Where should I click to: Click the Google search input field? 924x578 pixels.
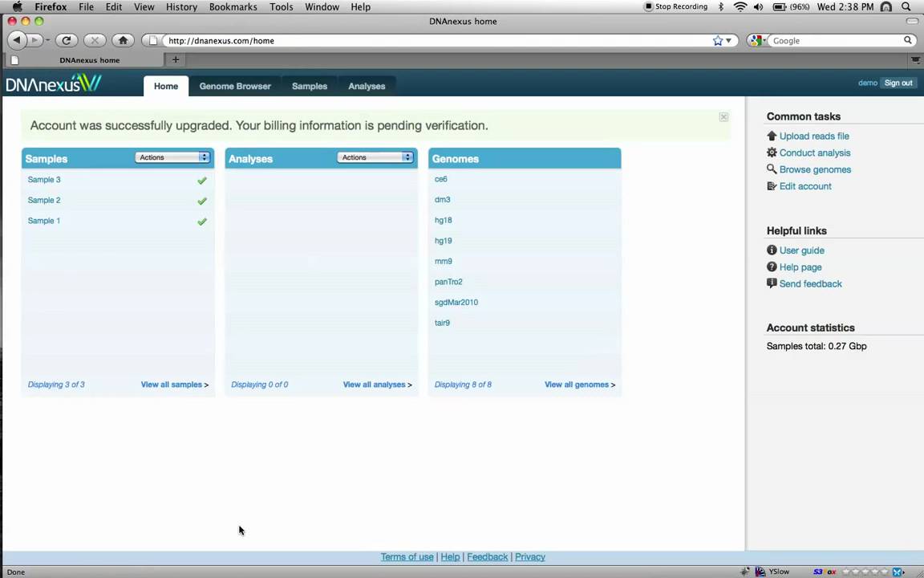click(x=837, y=41)
